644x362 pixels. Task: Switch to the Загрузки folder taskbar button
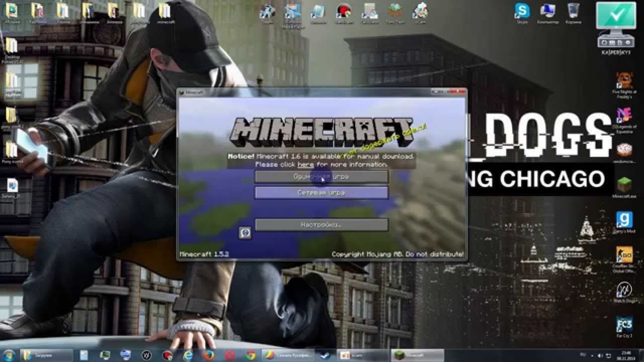click(46, 355)
